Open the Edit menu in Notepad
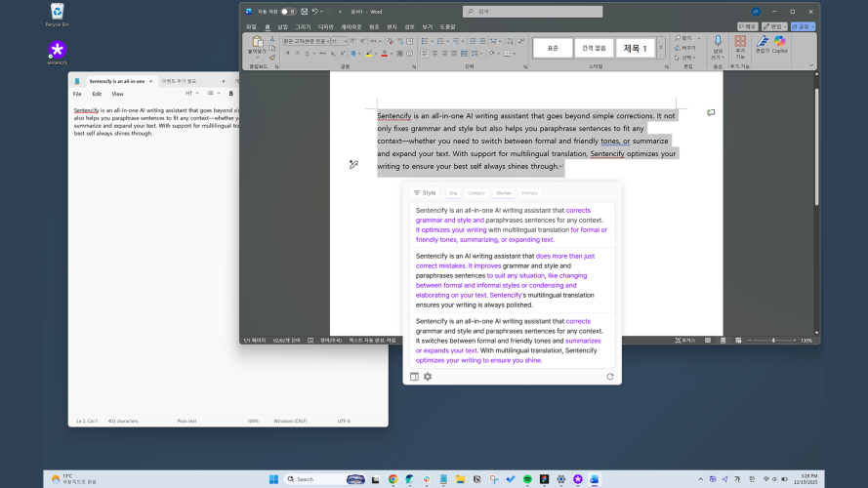 click(x=97, y=94)
